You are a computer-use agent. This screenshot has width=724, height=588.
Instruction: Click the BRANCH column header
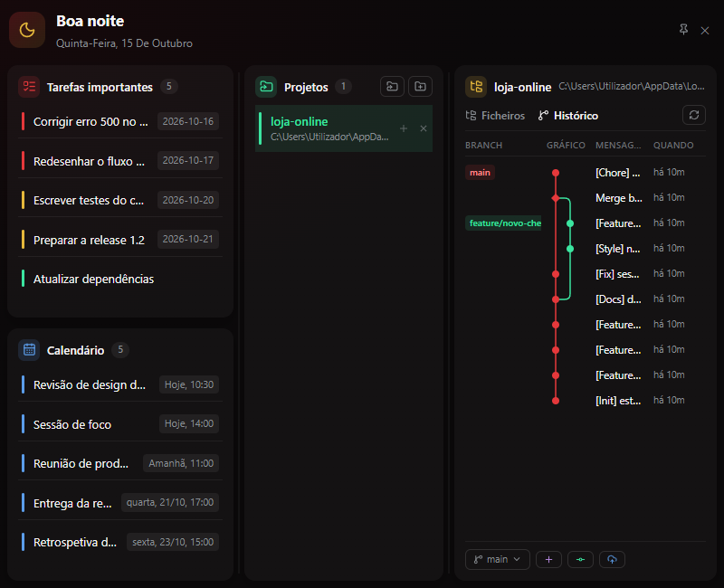(x=483, y=146)
